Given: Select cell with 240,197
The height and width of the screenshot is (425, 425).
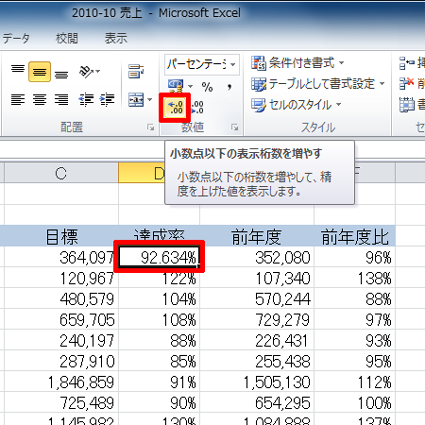Looking at the screenshot, I should 61,340.
